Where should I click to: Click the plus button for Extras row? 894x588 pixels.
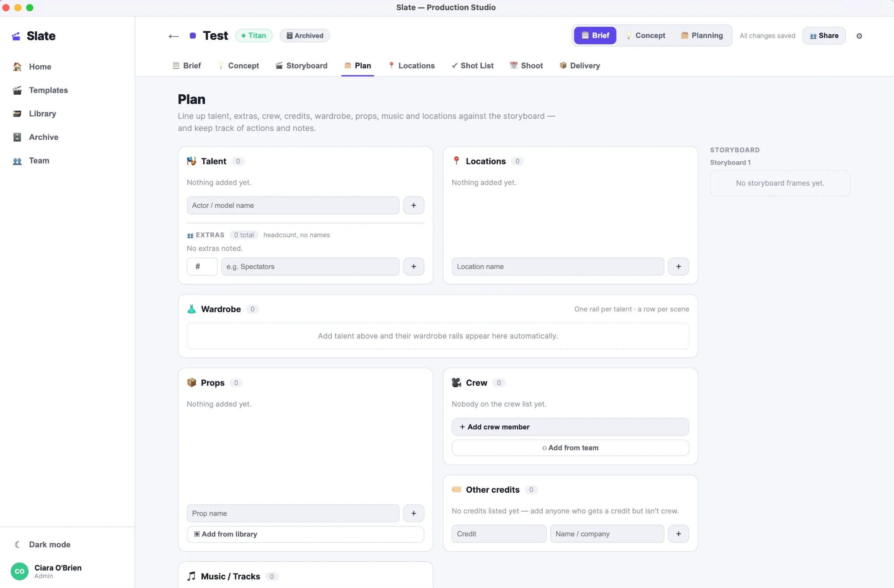[x=413, y=267]
